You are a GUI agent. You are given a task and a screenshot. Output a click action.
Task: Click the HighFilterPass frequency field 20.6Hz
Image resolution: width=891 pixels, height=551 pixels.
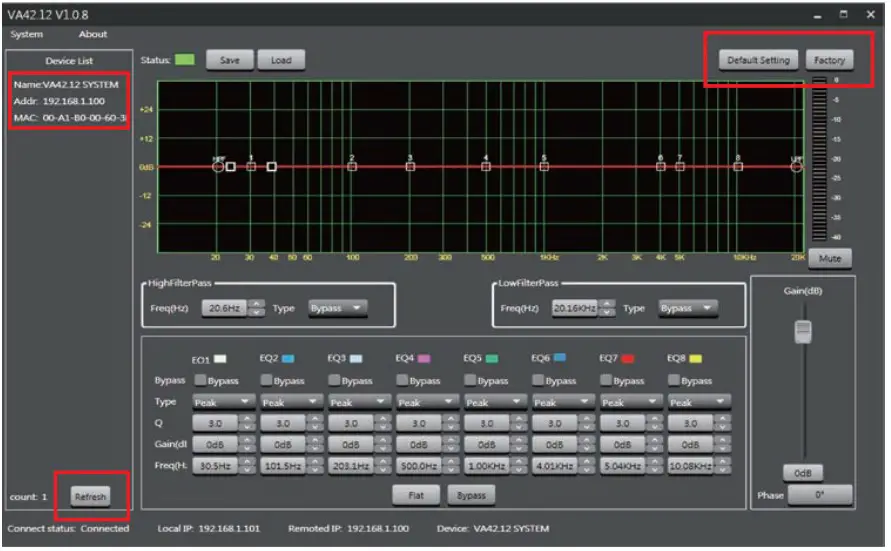[224, 308]
